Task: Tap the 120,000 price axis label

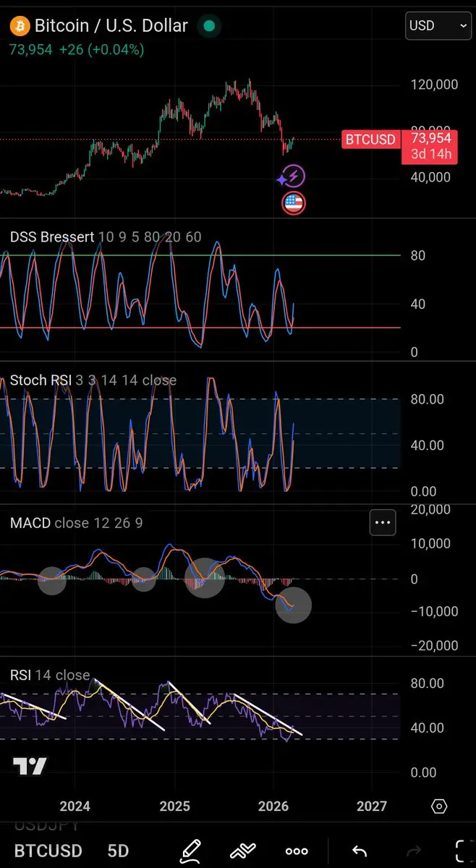Action: [435, 85]
